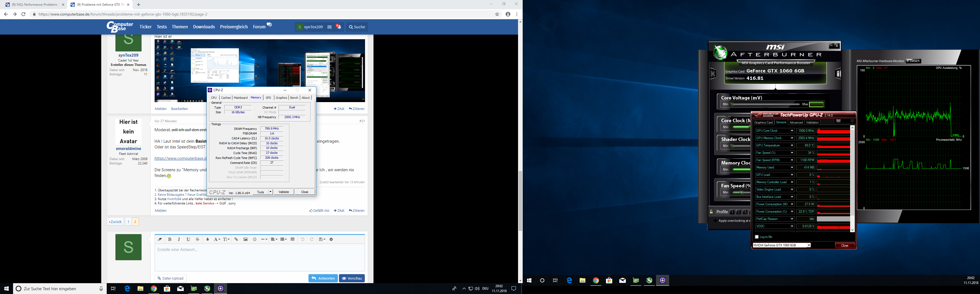Open the CPU-Z Tools dropdown arrow

tap(270, 192)
